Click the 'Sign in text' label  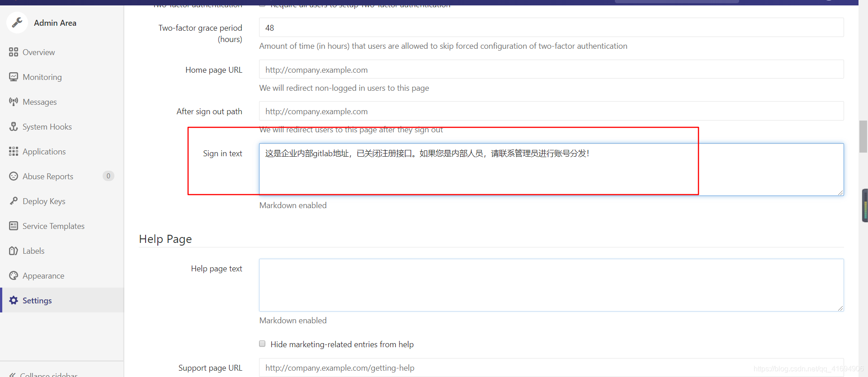[222, 154]
